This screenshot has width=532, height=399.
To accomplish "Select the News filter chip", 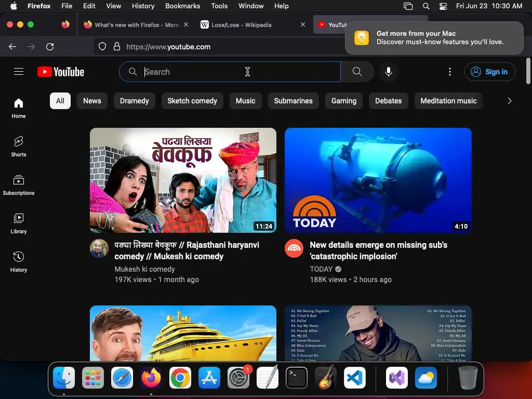I will pos(92,101).
